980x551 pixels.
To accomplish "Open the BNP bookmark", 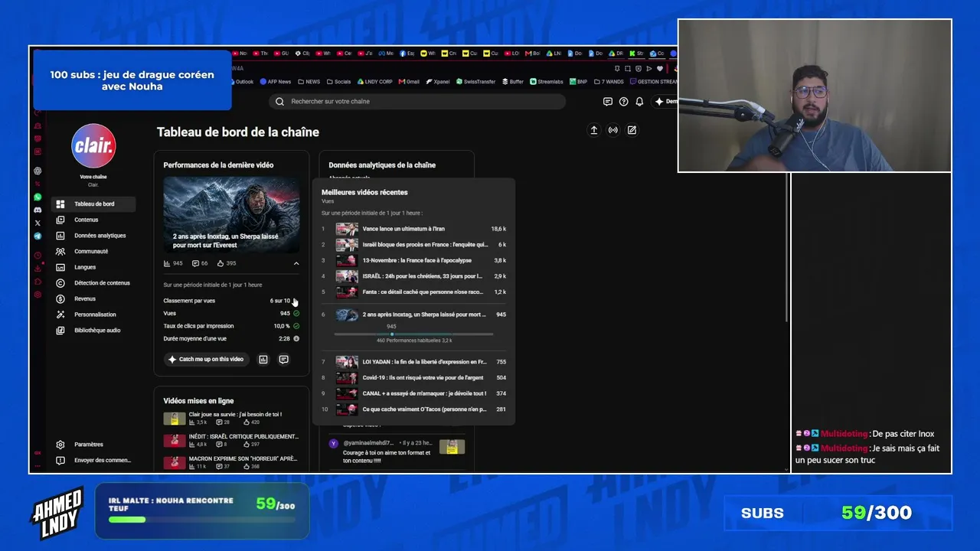I will [578, 82].
